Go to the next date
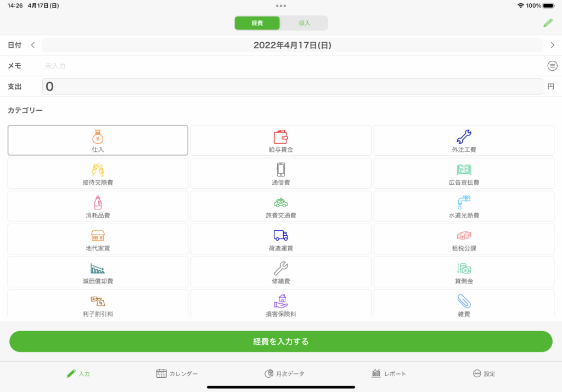The image size is (562, 392). (552, 45)
